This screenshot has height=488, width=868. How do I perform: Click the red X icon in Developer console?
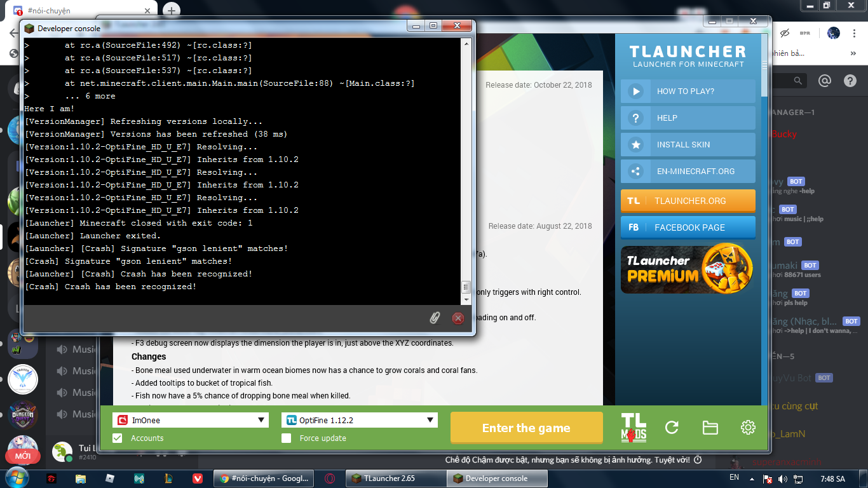[x=458, y=318]
